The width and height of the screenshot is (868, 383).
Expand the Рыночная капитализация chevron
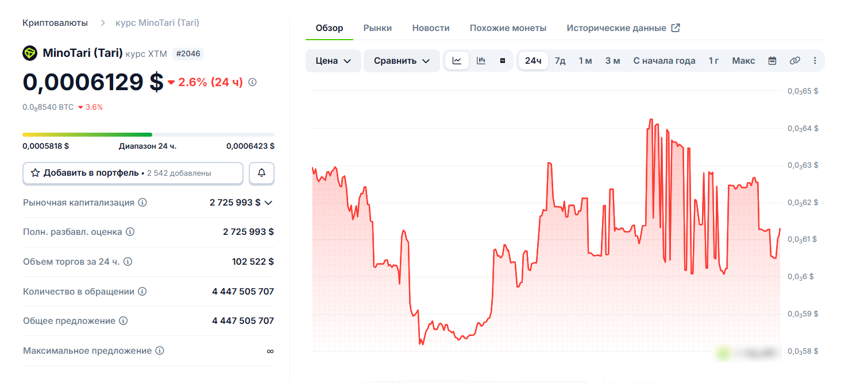pos(269,202)
